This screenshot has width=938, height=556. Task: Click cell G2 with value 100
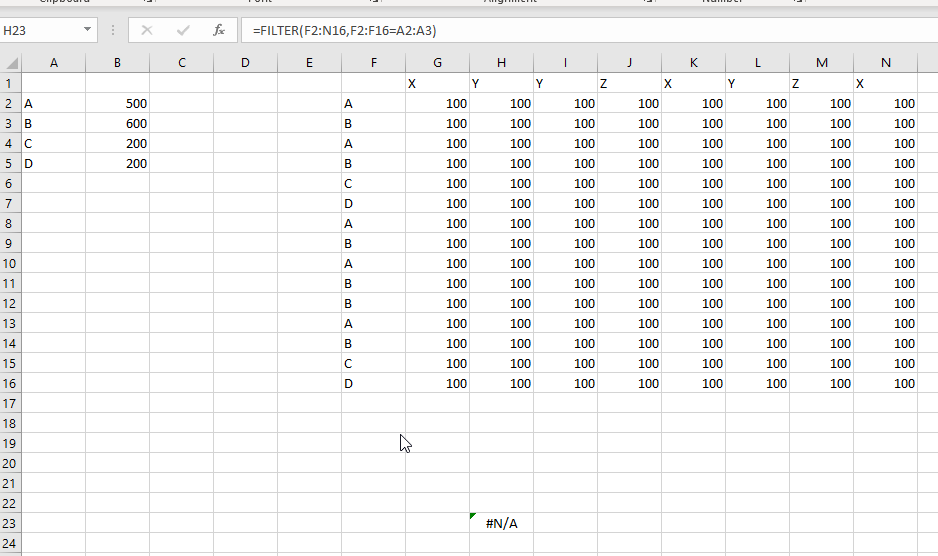coord(437,104)
